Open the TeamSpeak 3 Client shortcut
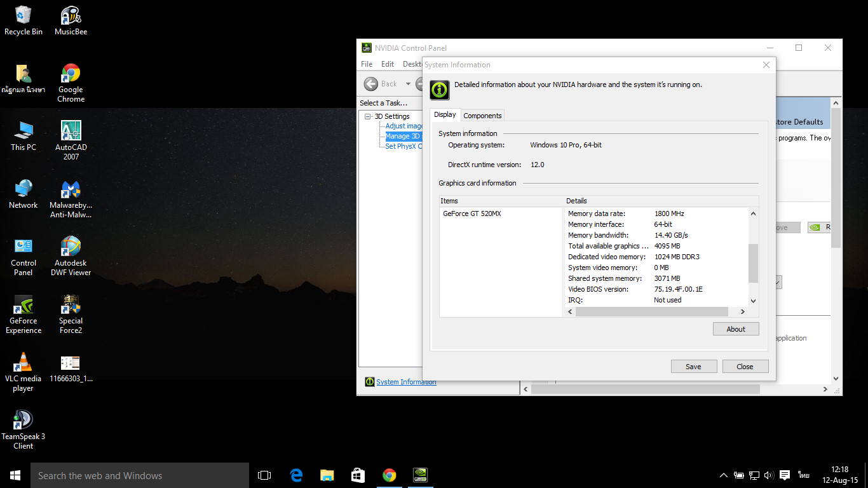This screenshot has height=488, width=868. [24, 421]
